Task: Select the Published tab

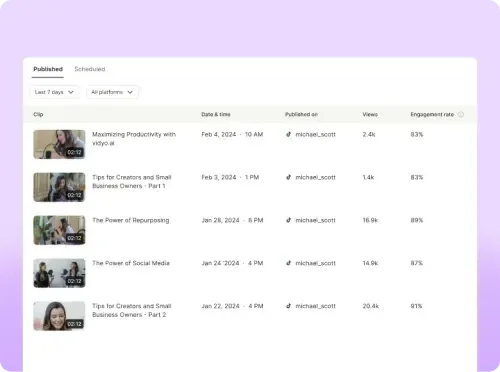Action: [48, 69]
